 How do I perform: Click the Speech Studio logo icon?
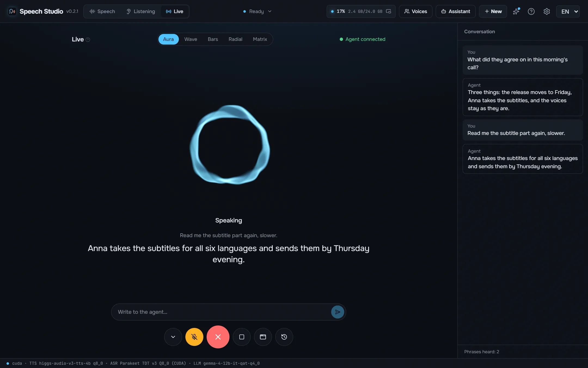pyautogui.click(x=12, y=11)
